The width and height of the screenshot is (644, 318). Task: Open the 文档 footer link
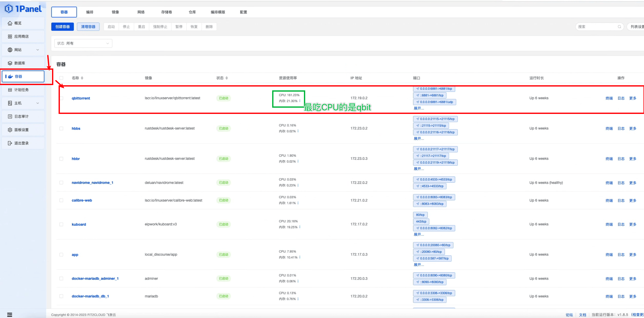coord(582,315)
